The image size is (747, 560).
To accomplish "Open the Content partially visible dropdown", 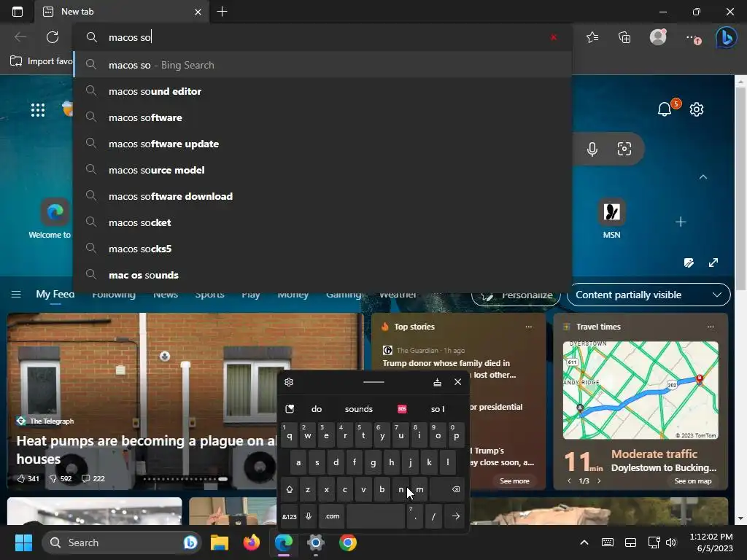I will 649,295.
